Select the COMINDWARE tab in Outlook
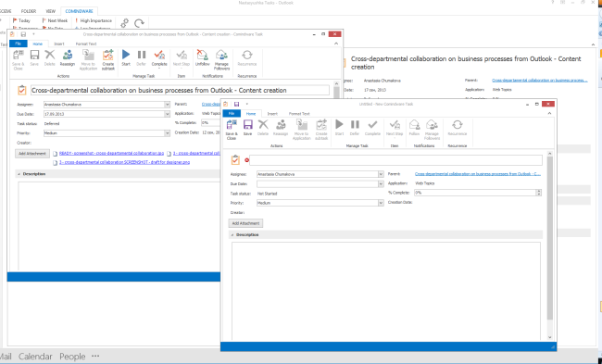602x364 pixels. tap(79, 11)
